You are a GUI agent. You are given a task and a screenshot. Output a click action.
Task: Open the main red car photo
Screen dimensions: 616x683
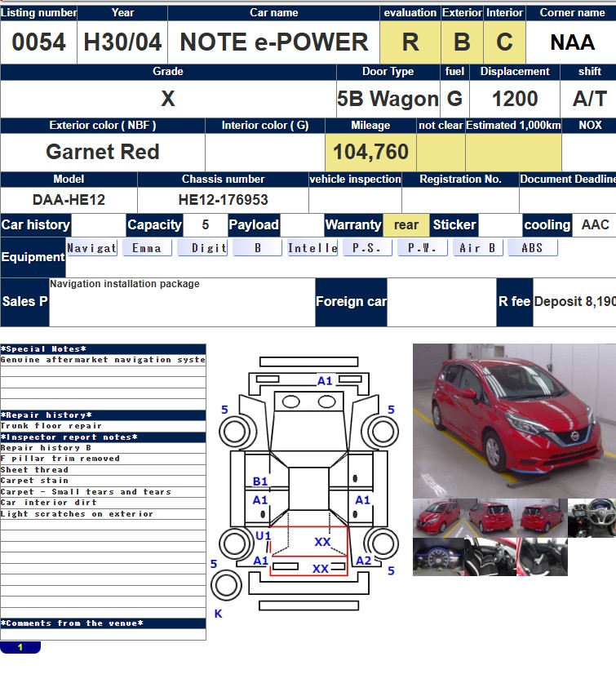(x=514, y=421)
